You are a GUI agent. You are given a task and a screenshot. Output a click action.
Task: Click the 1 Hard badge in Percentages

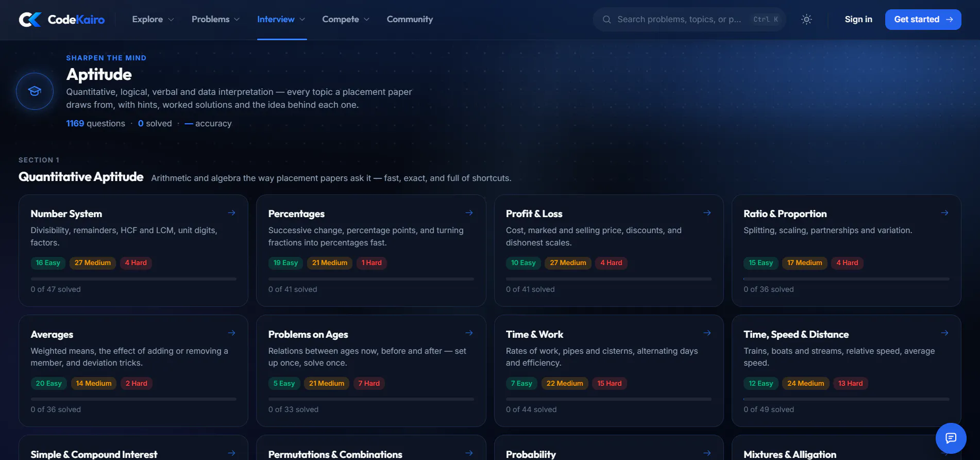point(371,263)
